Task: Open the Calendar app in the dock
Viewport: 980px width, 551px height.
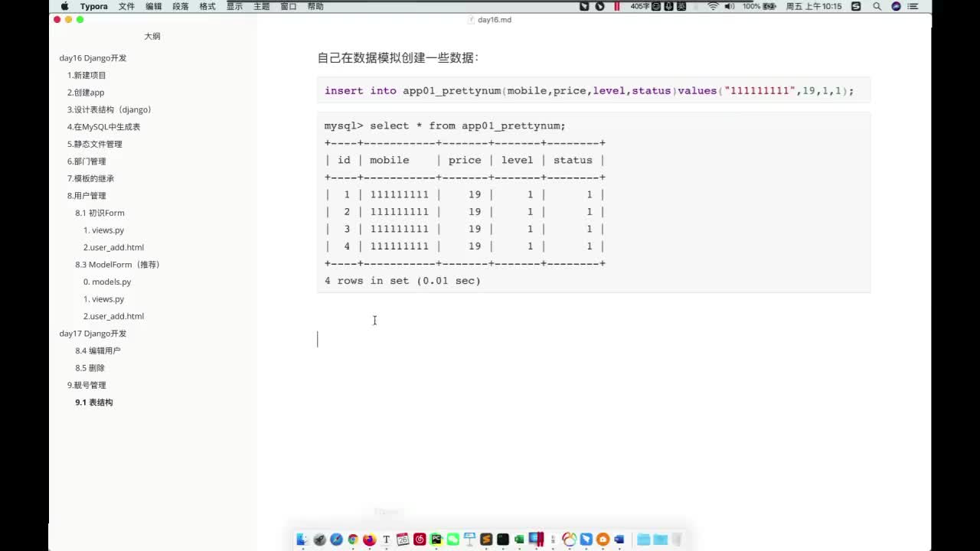Action: pyautogui.click(x=403, y=540)
